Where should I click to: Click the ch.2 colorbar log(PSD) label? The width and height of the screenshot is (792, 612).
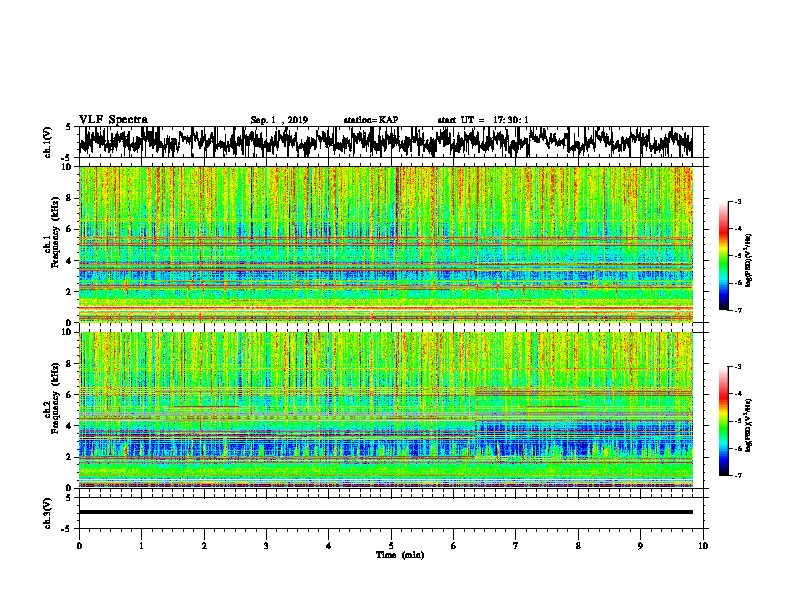click(x=748, y=425)
